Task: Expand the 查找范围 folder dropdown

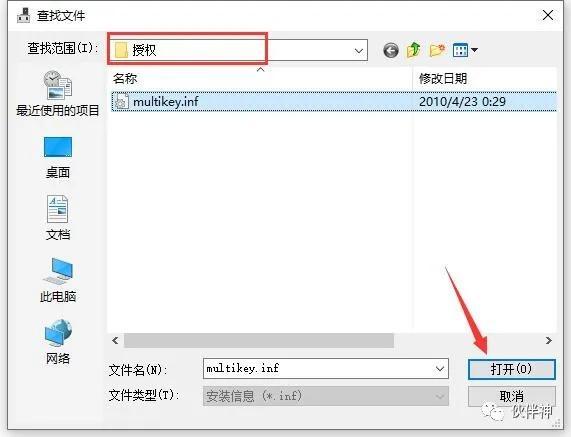Action: 359,51
